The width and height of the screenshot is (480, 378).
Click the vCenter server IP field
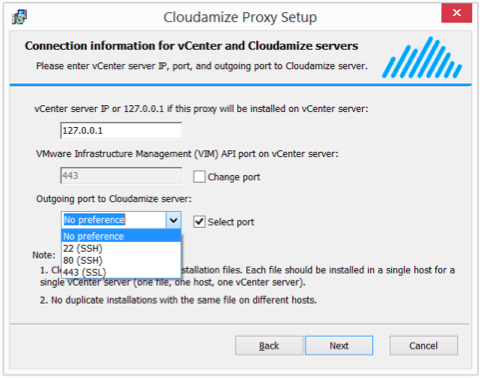(x=121, y=130)
